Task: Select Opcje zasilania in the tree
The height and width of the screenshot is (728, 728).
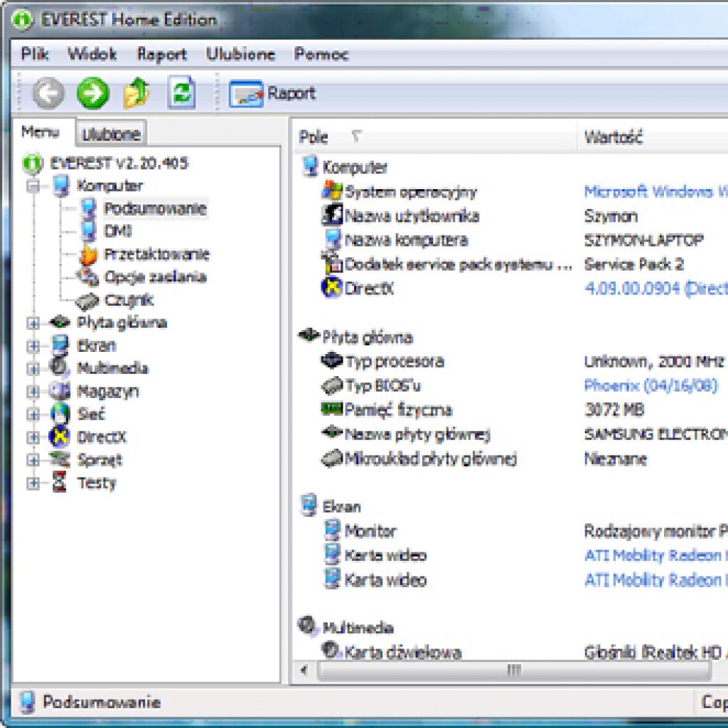Action: click(155, 277)
